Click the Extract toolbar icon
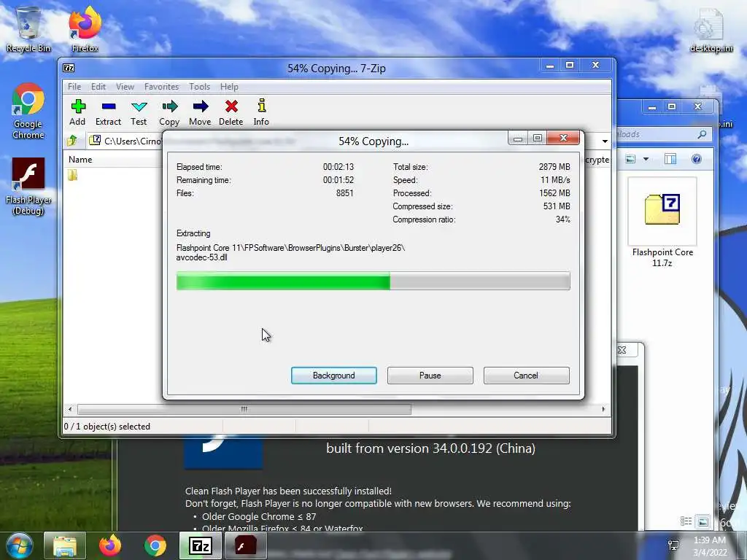The width and height of the screenshot is (747, 560). (108, 112)
